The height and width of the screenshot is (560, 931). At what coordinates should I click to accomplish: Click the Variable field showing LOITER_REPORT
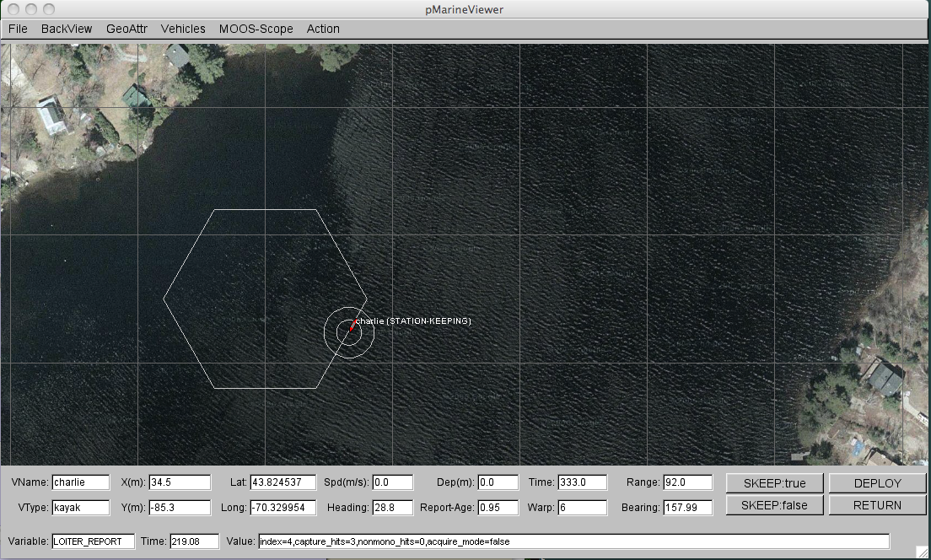click(x=93, y=541)
